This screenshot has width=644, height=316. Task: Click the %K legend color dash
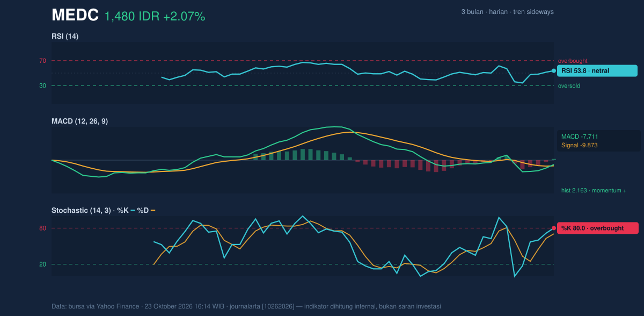[x=133, y=210]
